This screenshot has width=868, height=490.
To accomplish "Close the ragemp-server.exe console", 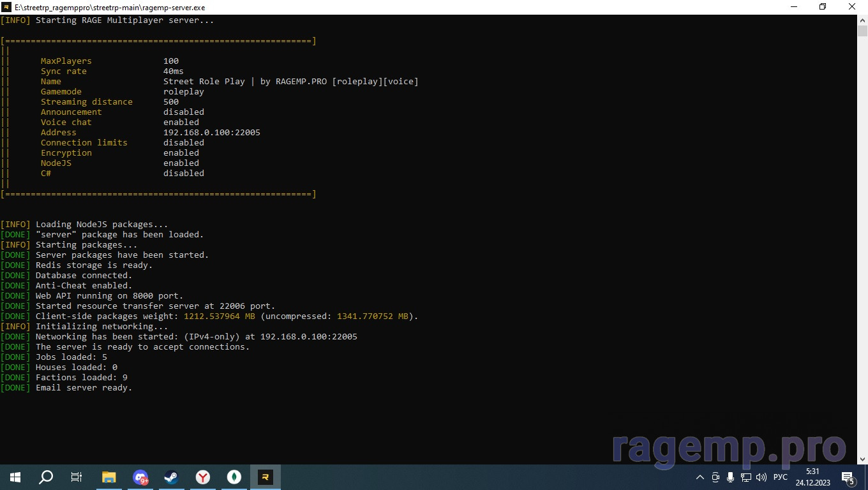I will coord(853,7).
